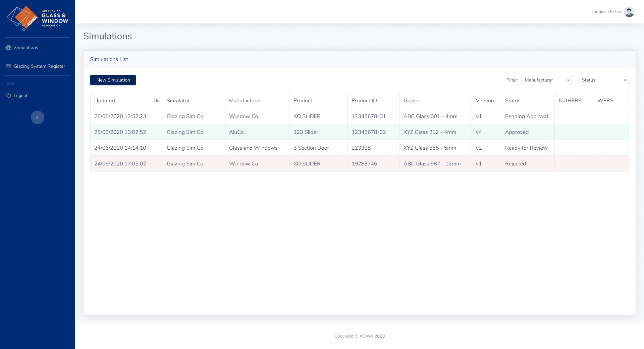The image size is (644, 349).
Task: Open the Status filter dropdown
Action: pyautogui.click(x=603, y=80)
